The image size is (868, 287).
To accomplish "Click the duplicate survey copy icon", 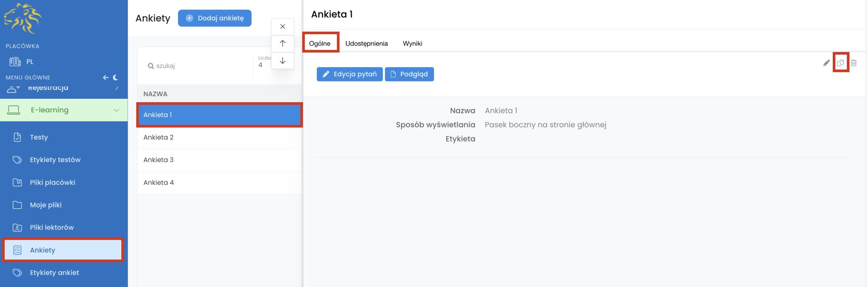I will pos(840,63).
